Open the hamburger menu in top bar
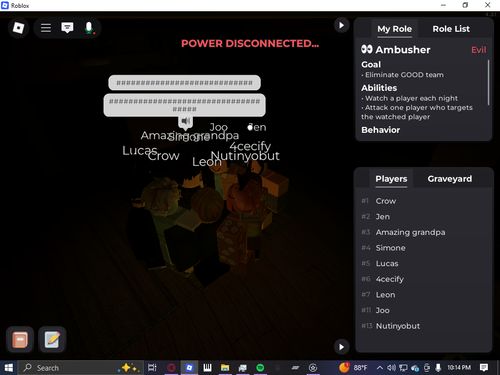This screenshot has height=375, width=500. click(x=46, y=28)
